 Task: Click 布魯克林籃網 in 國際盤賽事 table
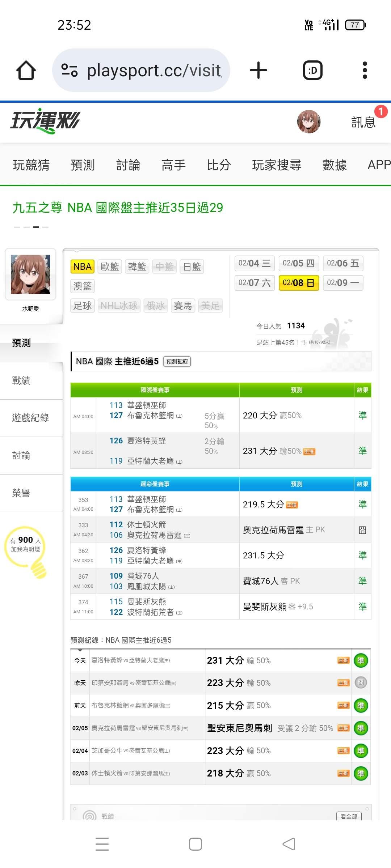point(150,416)
